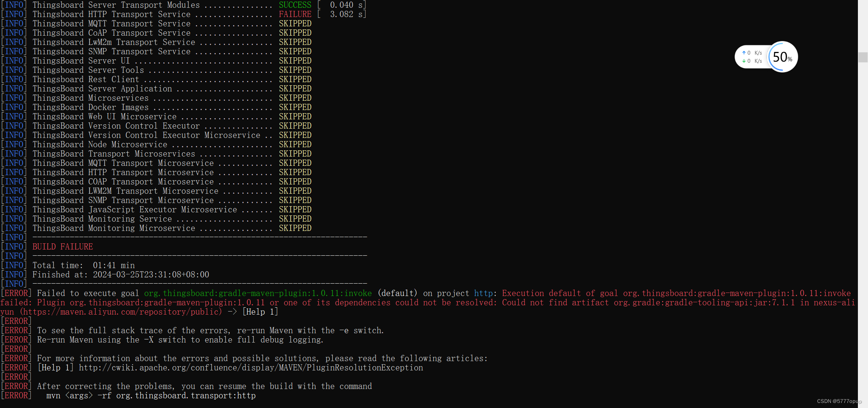This screenshot has width=868, height=408.
Task: Click the 50% floating monitor widget
Action: coord(782,57)
